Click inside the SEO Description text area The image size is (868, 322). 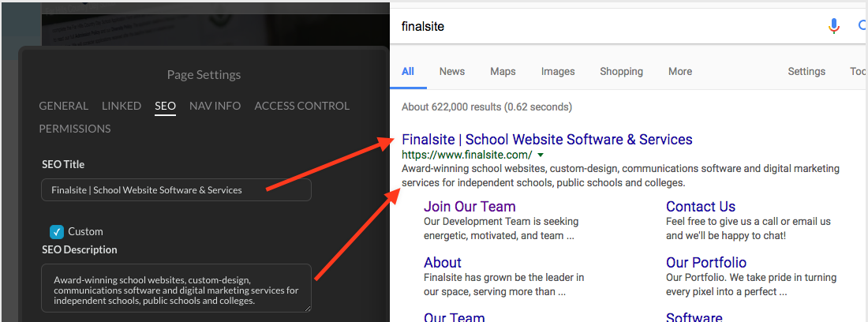[x=176, y=288]
